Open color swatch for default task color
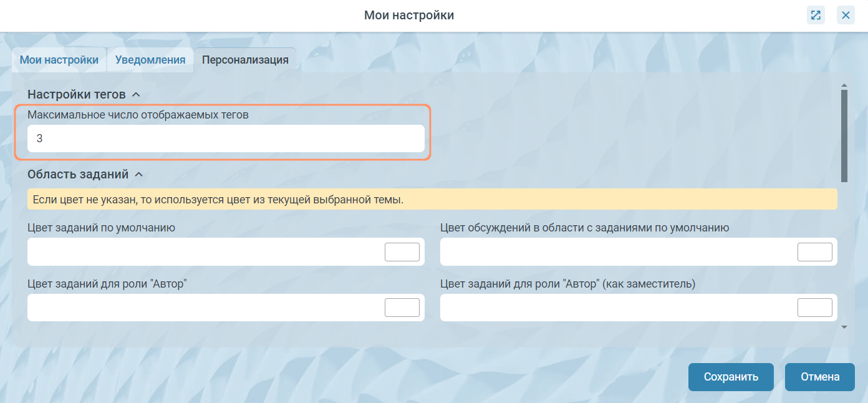This screenshot has height=403, width=868. coord(402,252)
